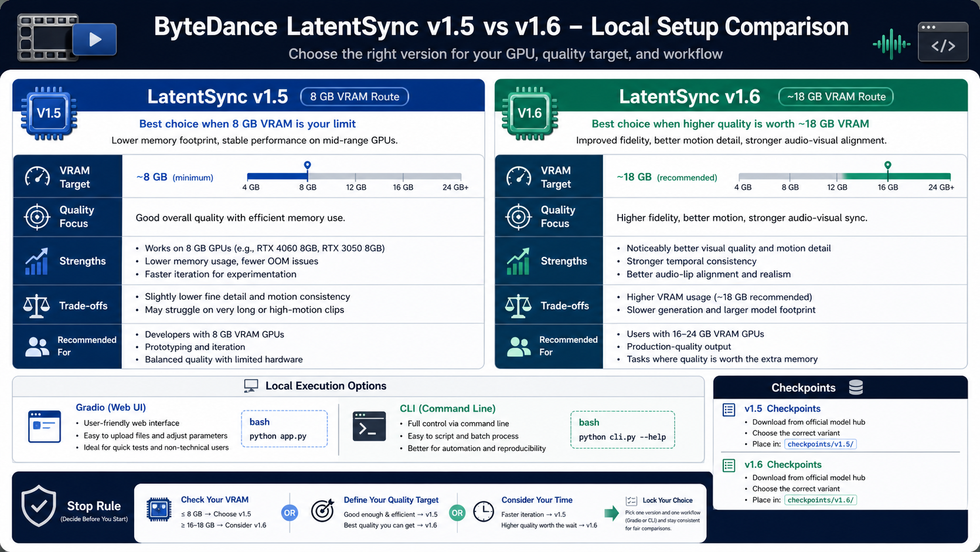Click 'Consider Your Time' heading

pos(537,500)
